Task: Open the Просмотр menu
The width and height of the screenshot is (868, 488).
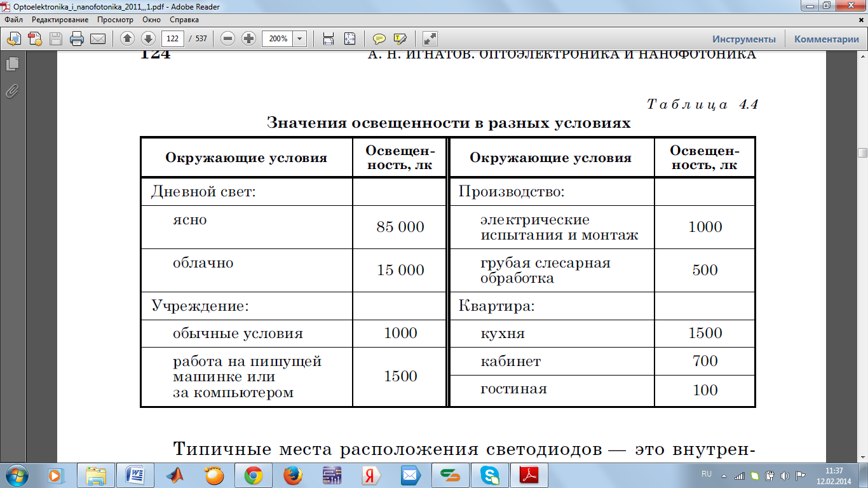Action: pyautogui.click(x=115, y=20)
